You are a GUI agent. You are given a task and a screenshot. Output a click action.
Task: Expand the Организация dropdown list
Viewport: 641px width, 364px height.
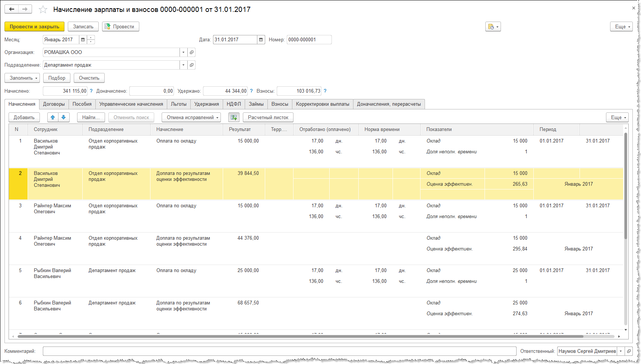click(x=183, y=52)
